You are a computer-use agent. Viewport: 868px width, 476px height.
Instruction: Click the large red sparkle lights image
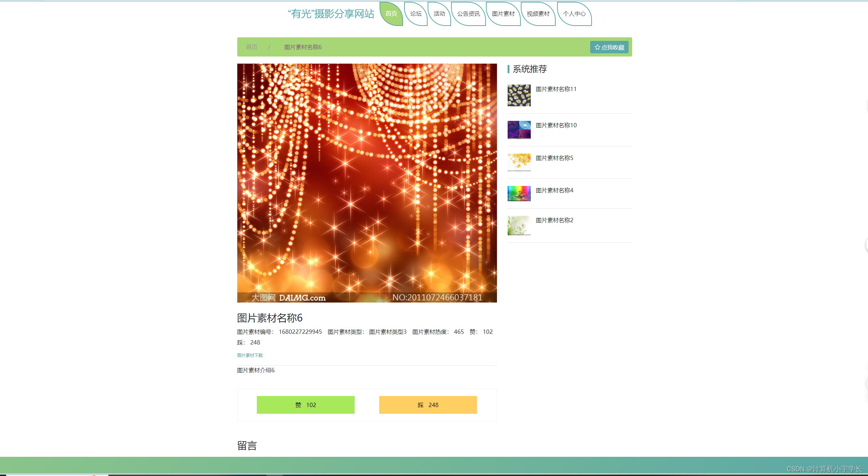[367, 183]
